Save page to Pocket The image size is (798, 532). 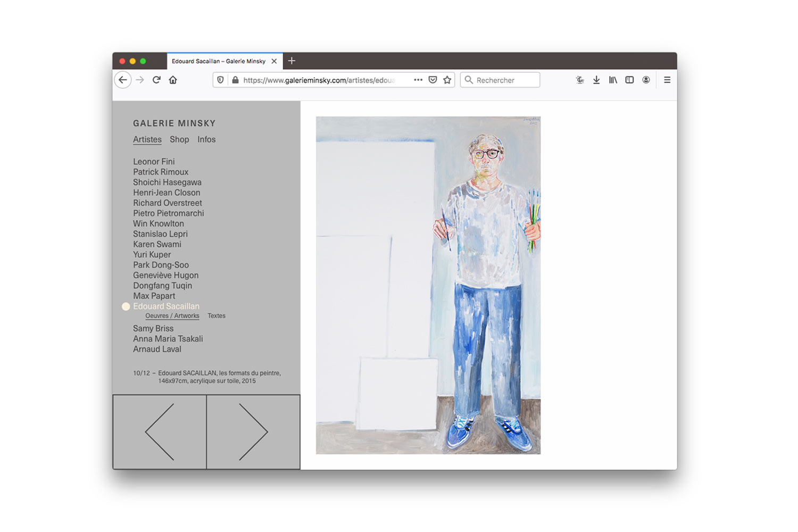[433, 80]
